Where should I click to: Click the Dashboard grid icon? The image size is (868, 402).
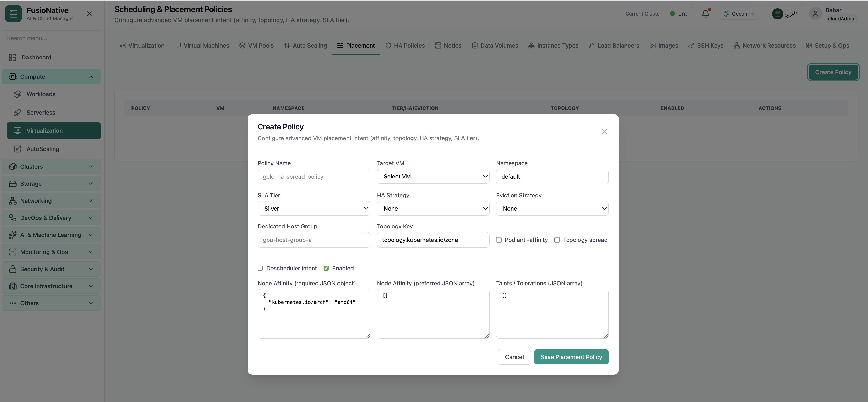pyautogui.click(x=12, y=58)
